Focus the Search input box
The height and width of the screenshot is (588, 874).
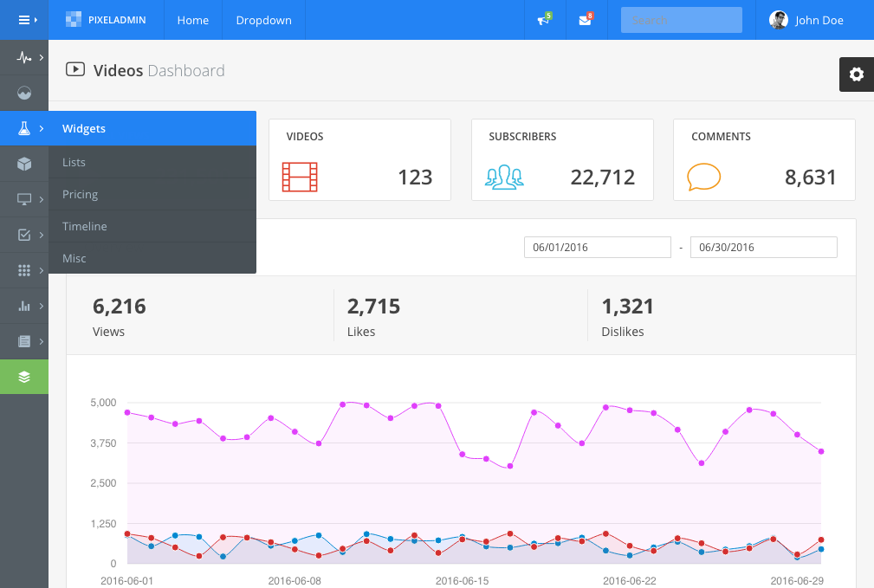pyautogui.click(x=681, y=20)
